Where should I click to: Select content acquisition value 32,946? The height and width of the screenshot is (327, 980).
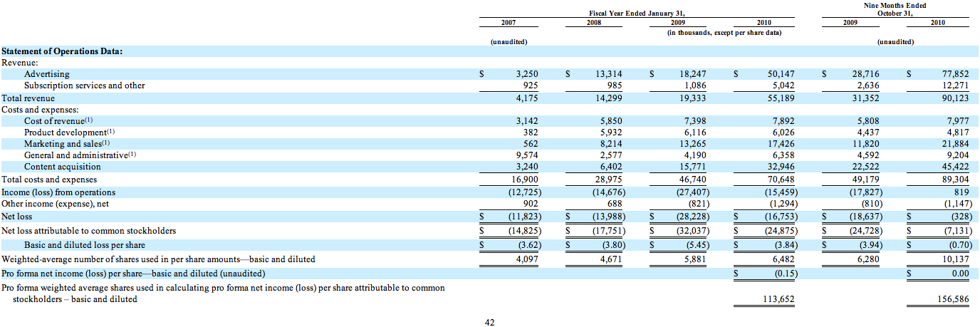pyautogui.click(x=781, y=167)
